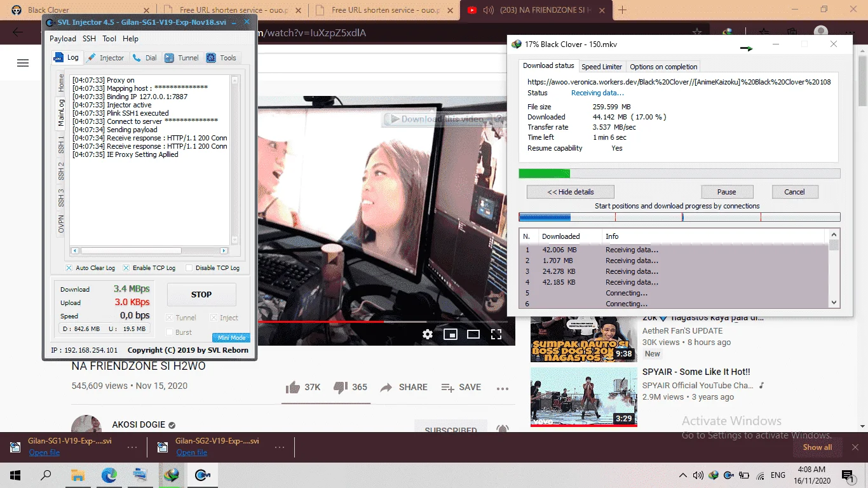Click the Downloaded column header
868x488 pixels.
[569, 236]
